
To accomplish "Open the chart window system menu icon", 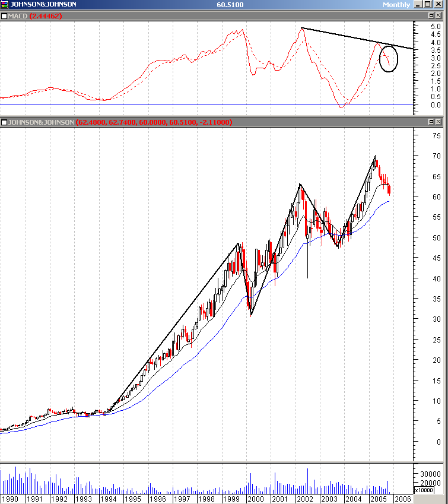I will 4,4.
